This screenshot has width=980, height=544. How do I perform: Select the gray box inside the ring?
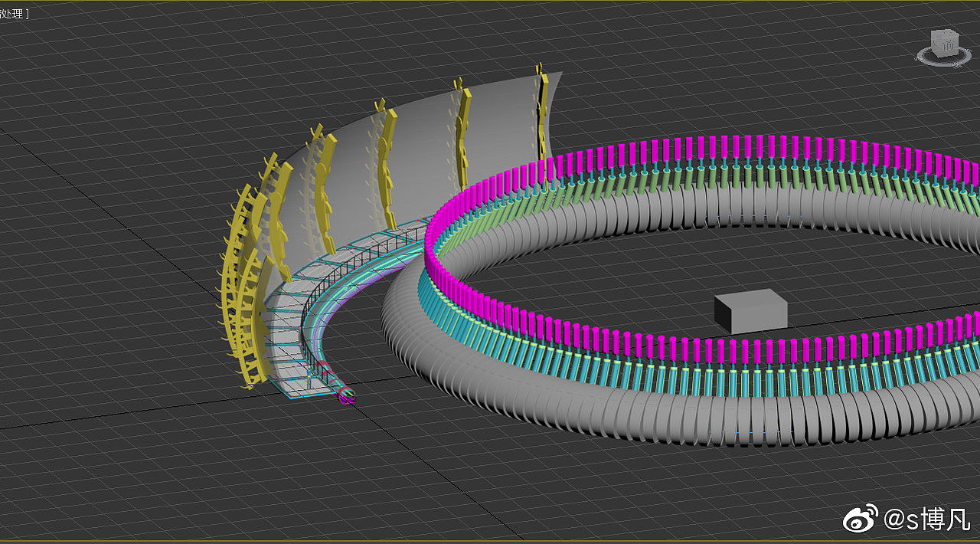click(x=750, y=310)
